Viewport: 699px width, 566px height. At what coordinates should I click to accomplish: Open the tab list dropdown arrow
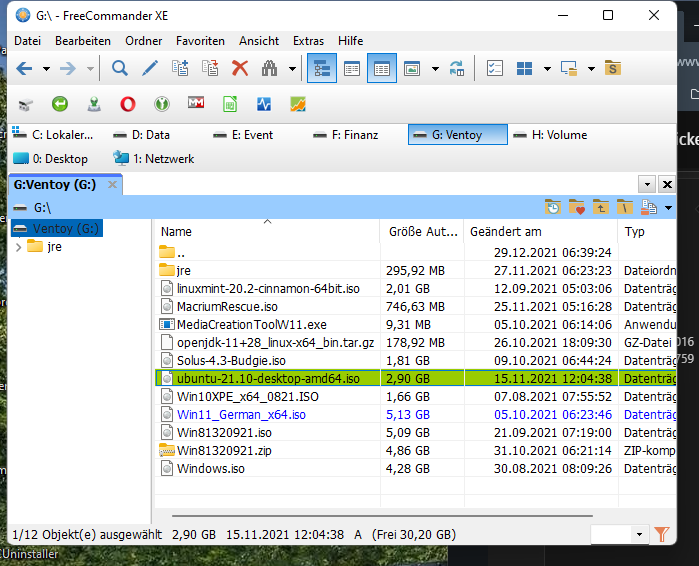647,184
